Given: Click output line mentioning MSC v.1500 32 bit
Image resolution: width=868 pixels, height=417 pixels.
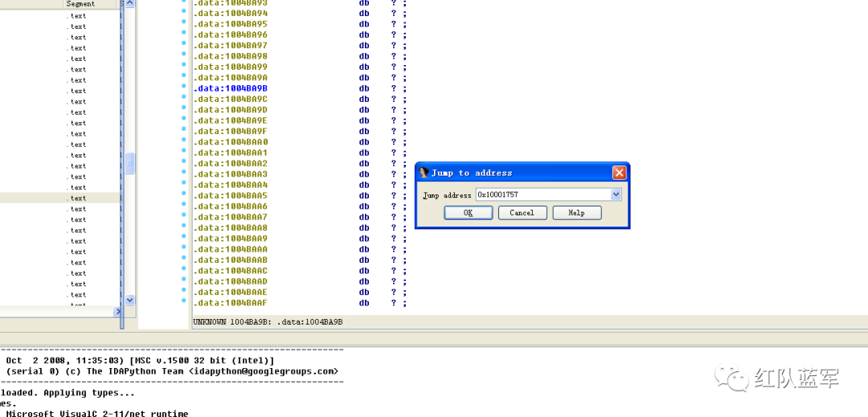Looking at the screenshot, I should [x=141, y=361].
